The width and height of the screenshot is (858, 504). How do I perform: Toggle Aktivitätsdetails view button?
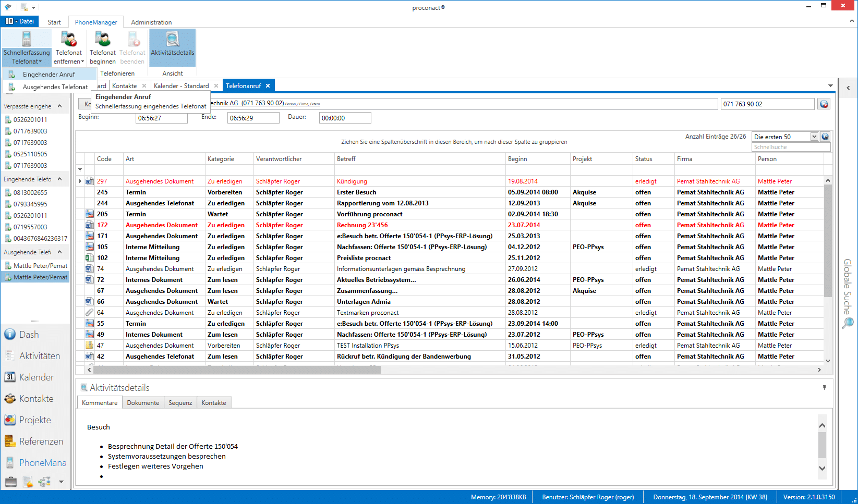173,47
